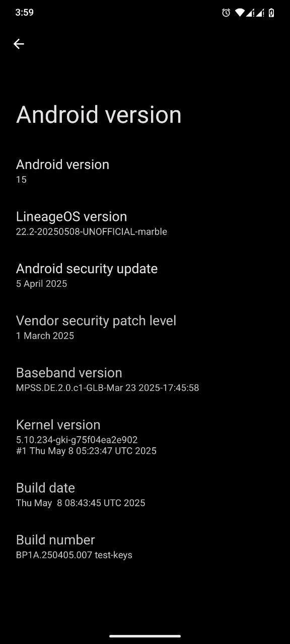Screen dimensions: 290x644
Task: Tap the second cellular signal icon
Action: coord(260,13)
